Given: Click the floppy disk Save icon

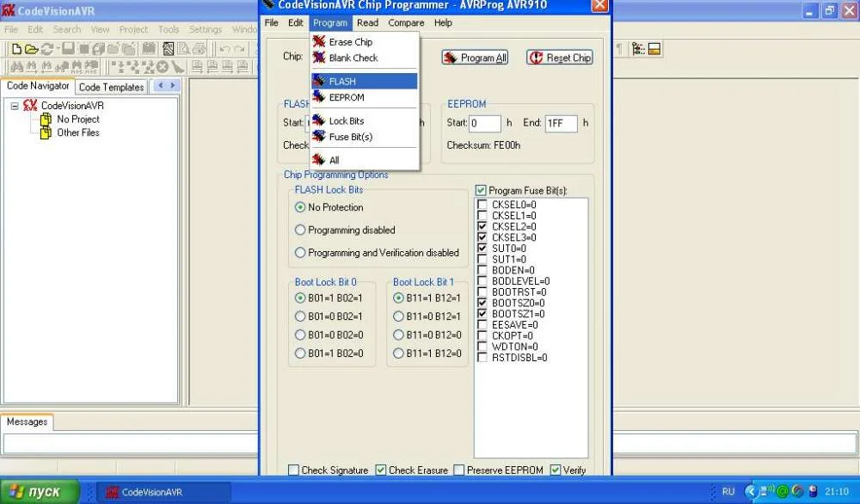Looking at the screenshot, I should click(x=68, y=49).
